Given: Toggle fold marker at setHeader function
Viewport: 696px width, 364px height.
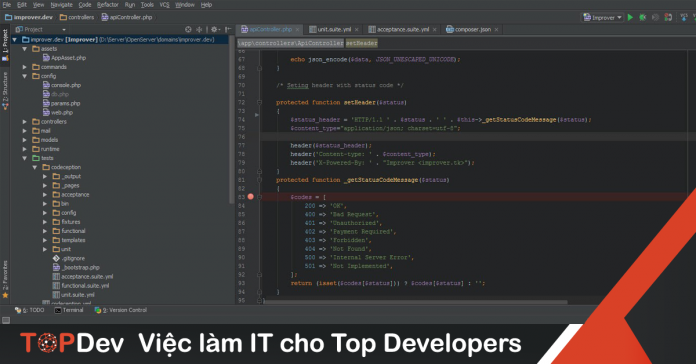Looking at the screenshot, I should click(259, 103).
